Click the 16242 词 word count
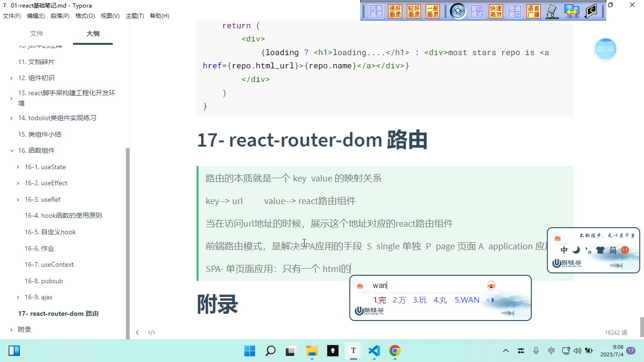The width and height of the screenshot is (644, 362). click(616, 332)
